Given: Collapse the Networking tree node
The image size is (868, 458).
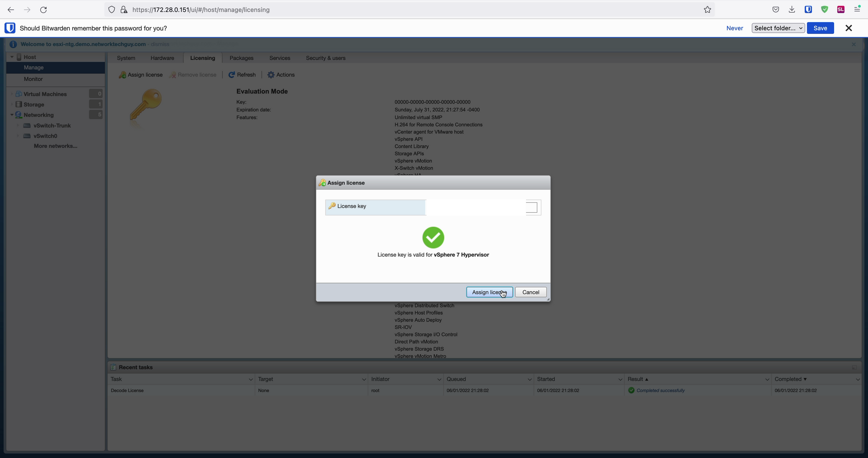Looking at the screenshot, I should coord(12,115).
